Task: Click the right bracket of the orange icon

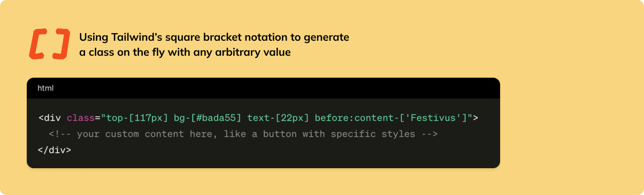Action: tap(62, 44)
